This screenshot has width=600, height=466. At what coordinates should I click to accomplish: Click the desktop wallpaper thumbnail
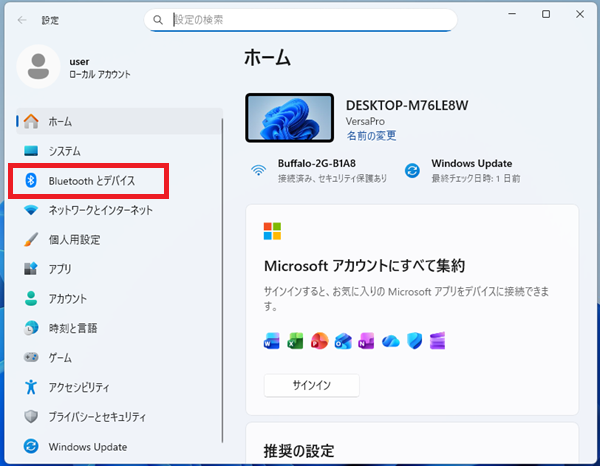(x=289, y=117)
